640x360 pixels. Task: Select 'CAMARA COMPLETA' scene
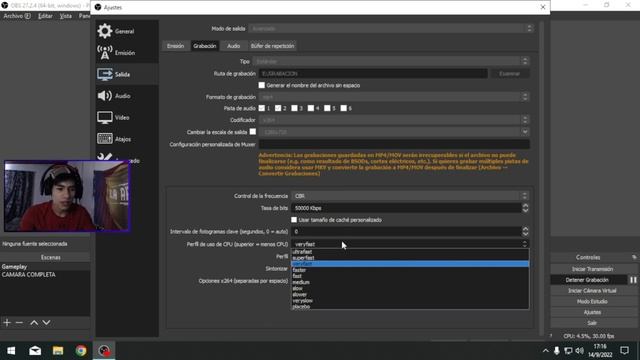pos(45,275)
